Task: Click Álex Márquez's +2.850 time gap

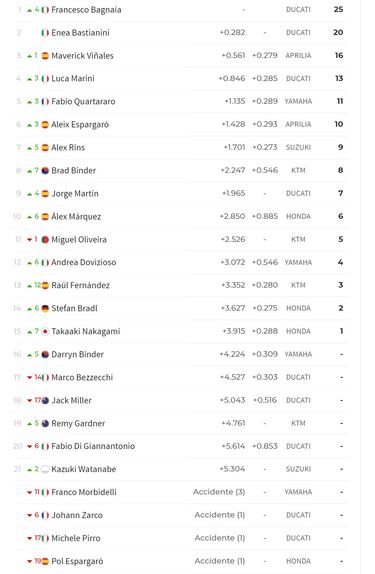Action: pos(232,216)
